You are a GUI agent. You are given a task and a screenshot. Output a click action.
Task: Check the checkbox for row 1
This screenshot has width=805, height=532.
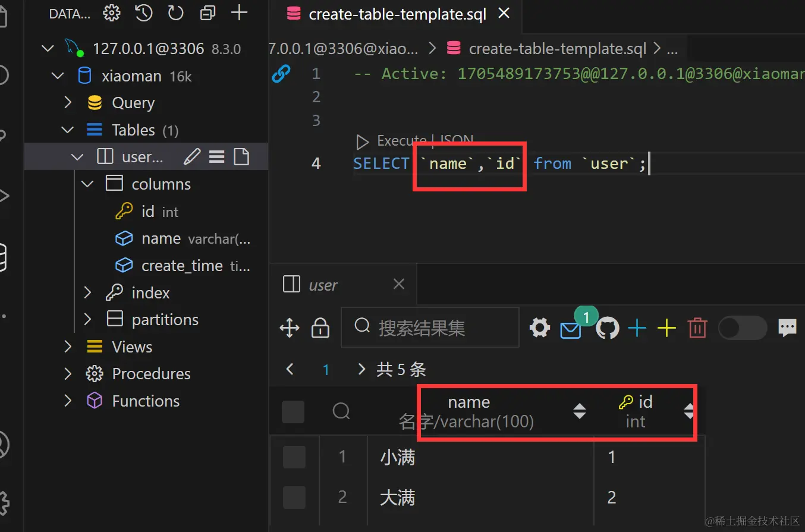(294, 457)
